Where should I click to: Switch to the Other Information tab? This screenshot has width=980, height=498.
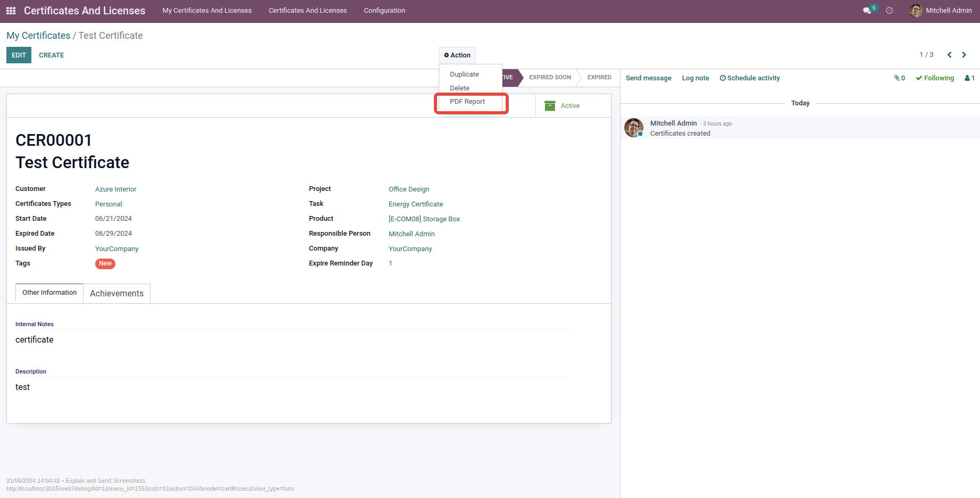tap(49, 293)
